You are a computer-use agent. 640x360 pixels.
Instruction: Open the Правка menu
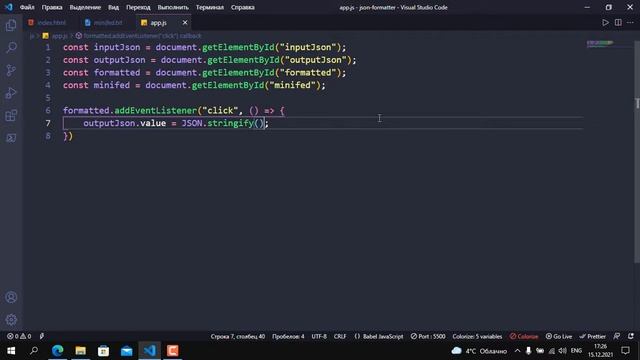point(52,7)
